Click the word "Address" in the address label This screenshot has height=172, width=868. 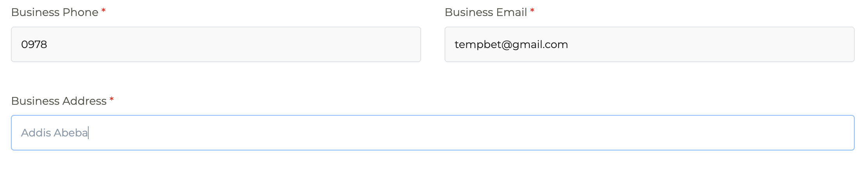(84, 101)
